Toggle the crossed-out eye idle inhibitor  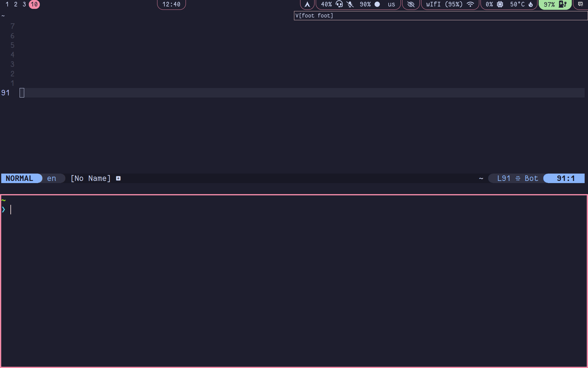coord(411,4)
